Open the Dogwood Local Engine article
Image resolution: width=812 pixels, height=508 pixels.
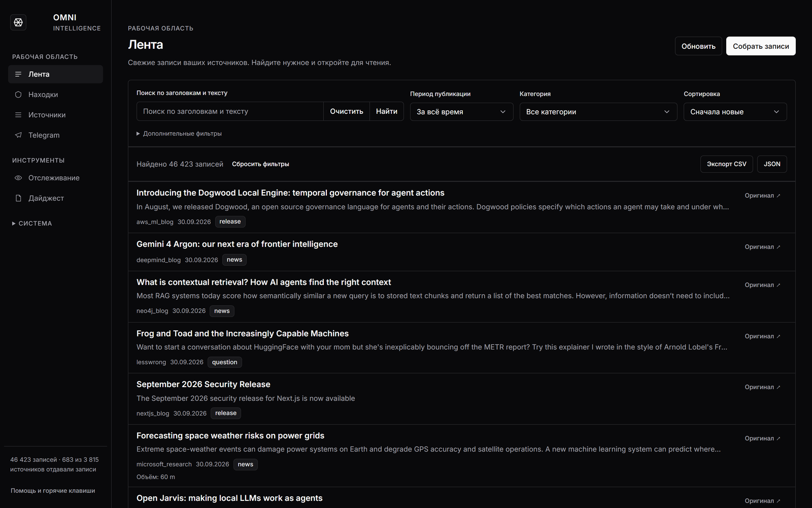290,193
